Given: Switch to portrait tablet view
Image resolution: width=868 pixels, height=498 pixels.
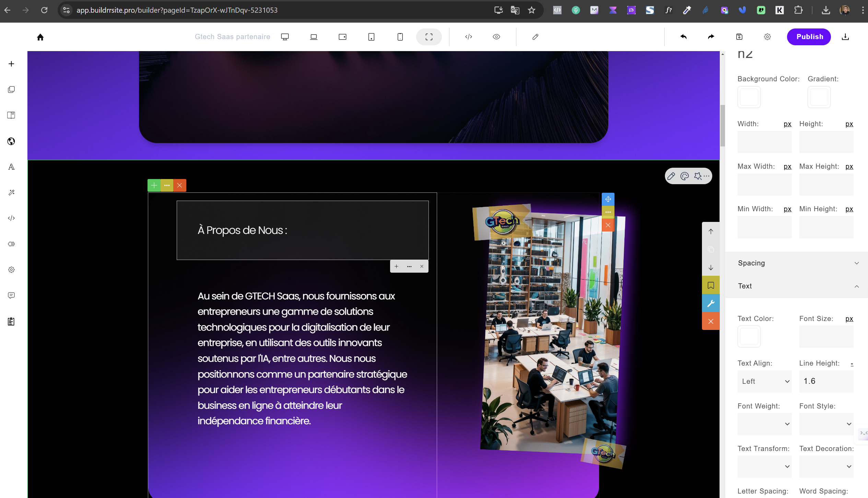Looking at the screenshot, I should (x=371, y=37).
